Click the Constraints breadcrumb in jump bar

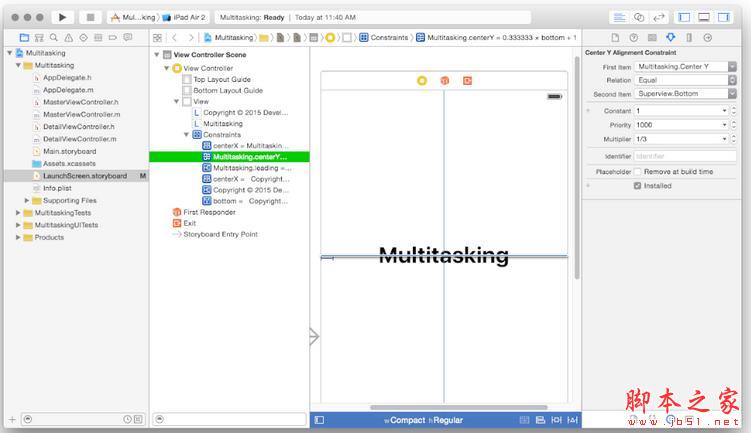(x=384, y=37)
